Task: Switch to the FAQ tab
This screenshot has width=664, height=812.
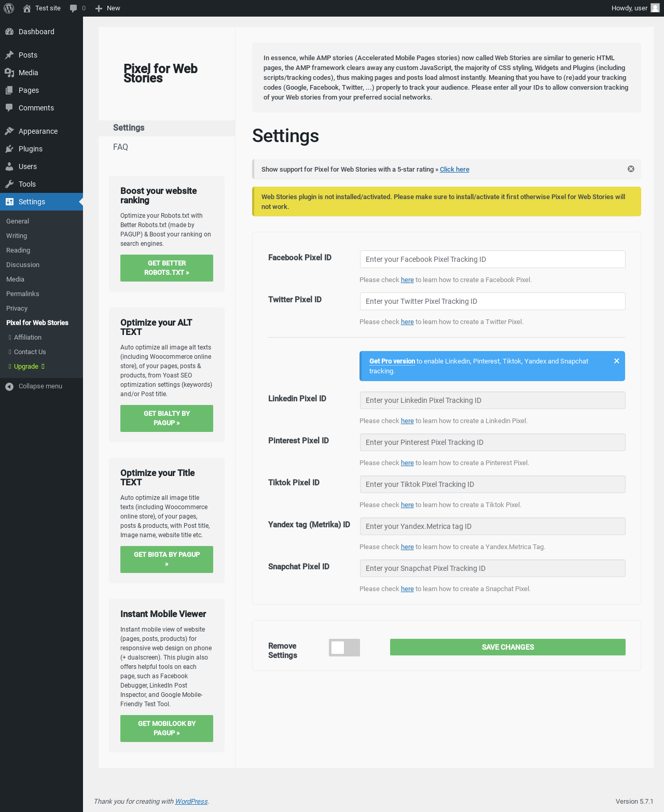Action: point(120,147)
